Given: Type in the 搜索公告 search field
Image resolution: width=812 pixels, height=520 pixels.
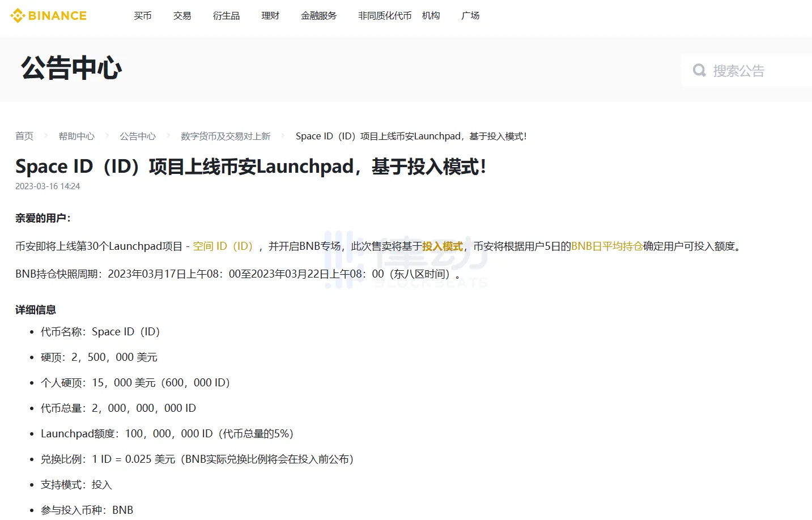Looking at the screenshot, I should [x=748, y=71].
